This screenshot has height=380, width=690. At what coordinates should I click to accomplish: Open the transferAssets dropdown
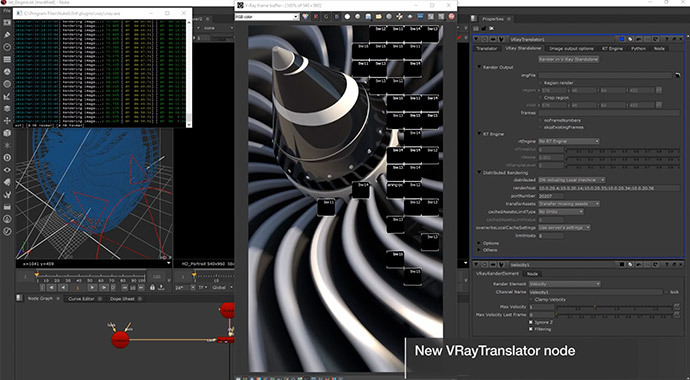569,204
